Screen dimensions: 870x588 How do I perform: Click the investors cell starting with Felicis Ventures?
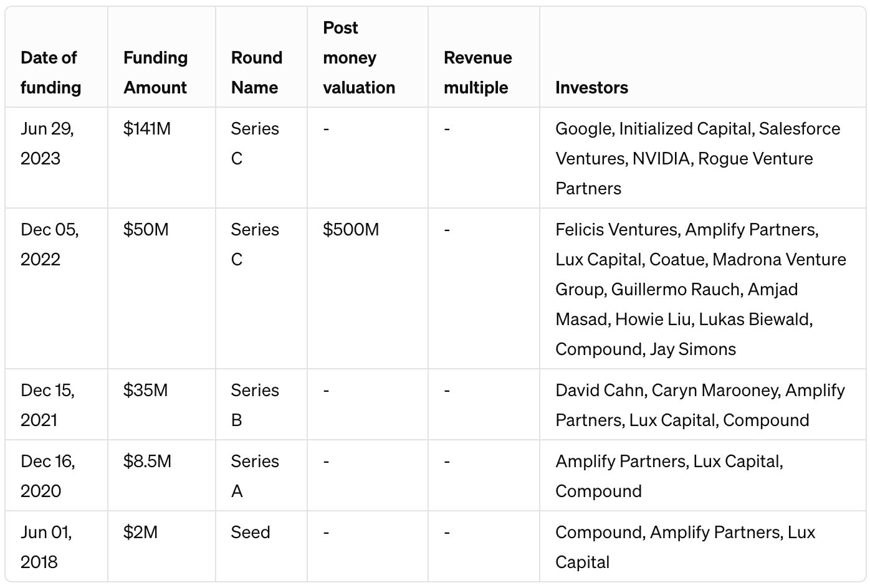point(702,288)
